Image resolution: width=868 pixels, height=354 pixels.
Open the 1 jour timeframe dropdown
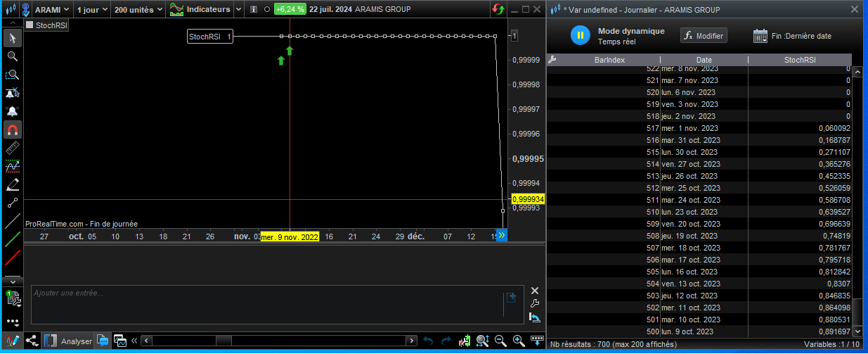click(x=92, y=10)
